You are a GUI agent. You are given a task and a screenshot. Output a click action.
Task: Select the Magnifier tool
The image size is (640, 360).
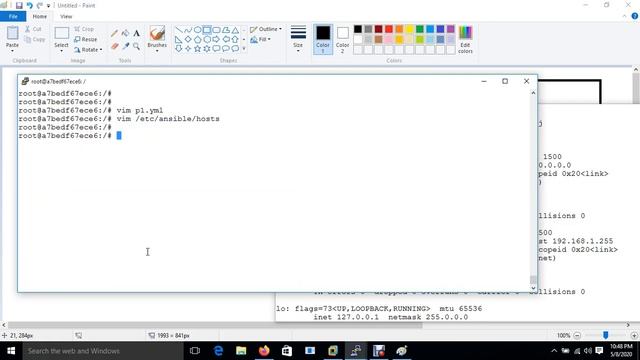(x=136, y=47)
